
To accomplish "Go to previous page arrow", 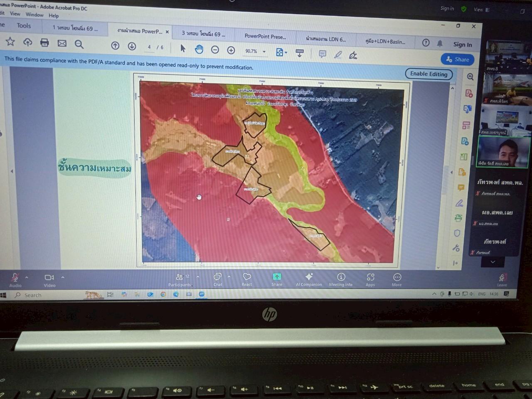I will click(x=116, y=46).
